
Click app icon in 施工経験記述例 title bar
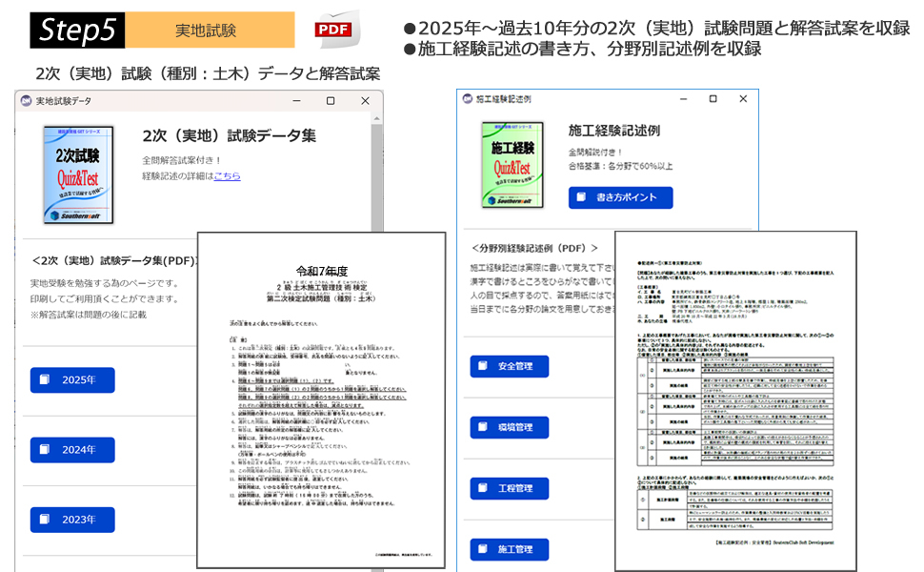pyautogui.click(x=468, y=99)
